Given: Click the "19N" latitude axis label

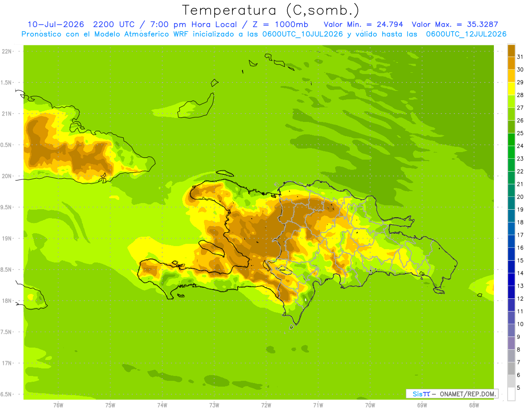Looking at the screenshot, I should (7, 239).
